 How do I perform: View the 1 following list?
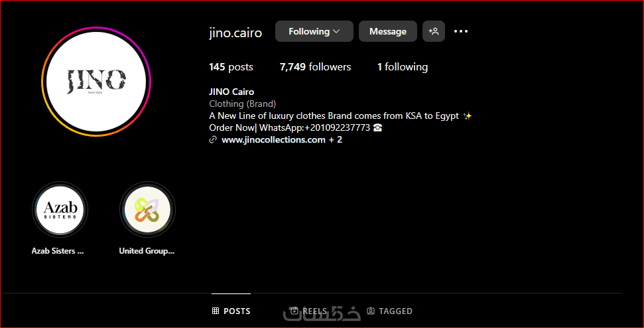pyautogui.click(x=403, y=67)
